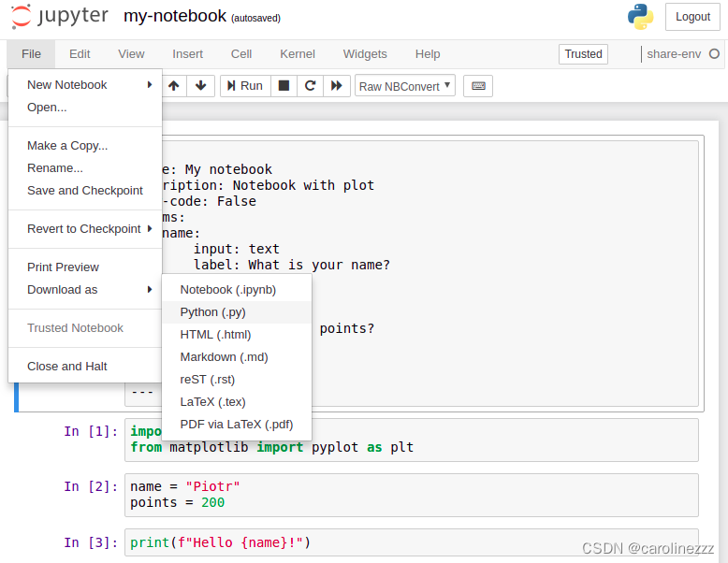Click the In [1]: prompt
The width and height of the screenshot is (728, 563).
(91, 431)
